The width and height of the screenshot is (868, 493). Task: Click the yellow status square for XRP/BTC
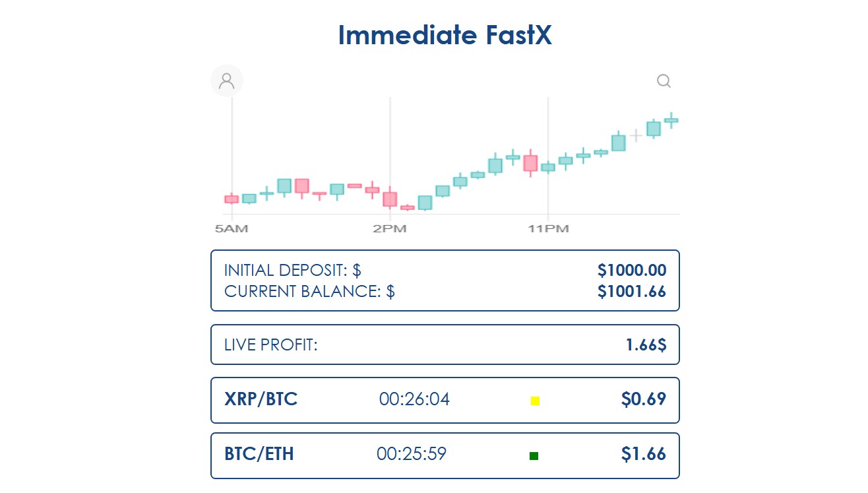535,401
